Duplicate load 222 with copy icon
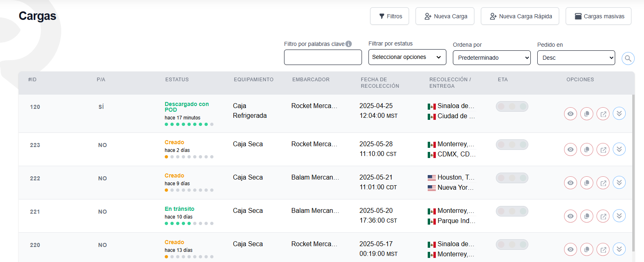Image resolution: width=644 pixels, height=262 pixels. 587,183
